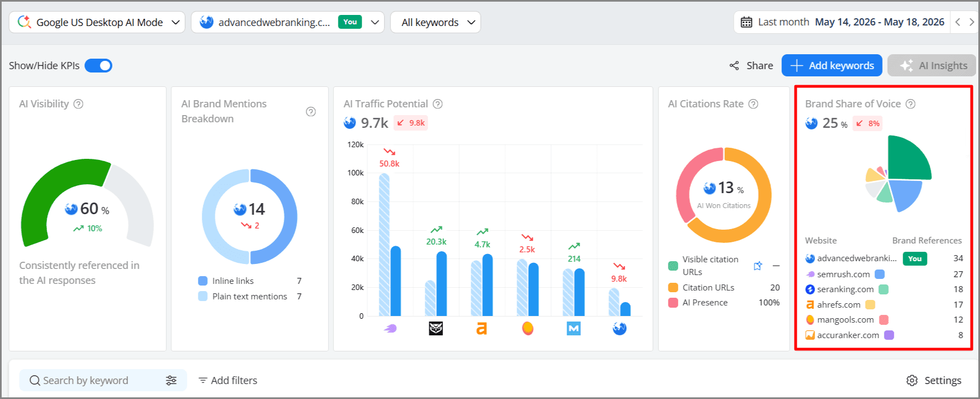This screenshot has height=399, width=980.
Task: Click the AI Presence pink legend swatch
Action: [x=673, y=303]
